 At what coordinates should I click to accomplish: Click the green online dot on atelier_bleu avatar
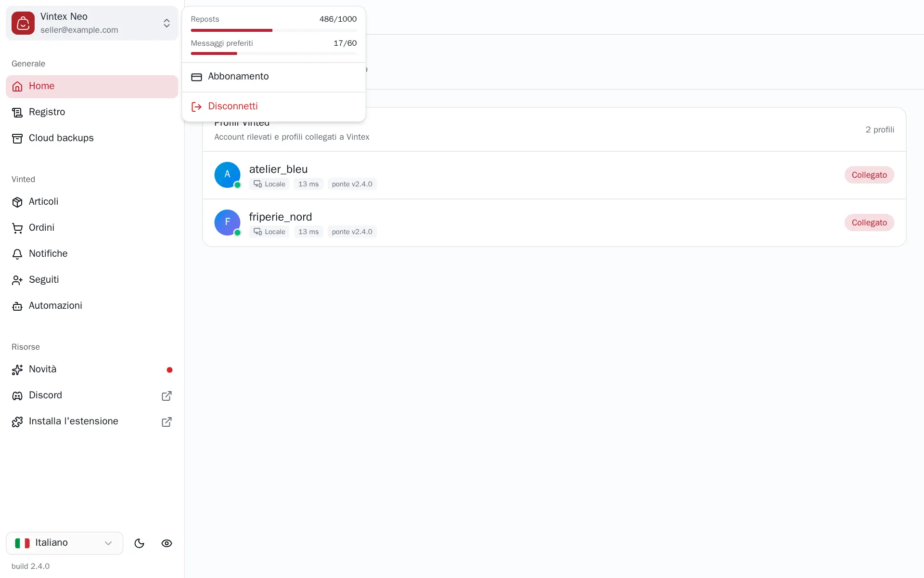[x=237, y=185]
